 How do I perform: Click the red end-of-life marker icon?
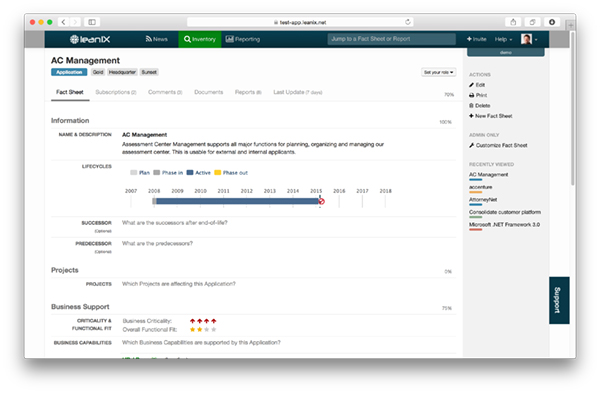pyautogui.click(x=321, y=201)
